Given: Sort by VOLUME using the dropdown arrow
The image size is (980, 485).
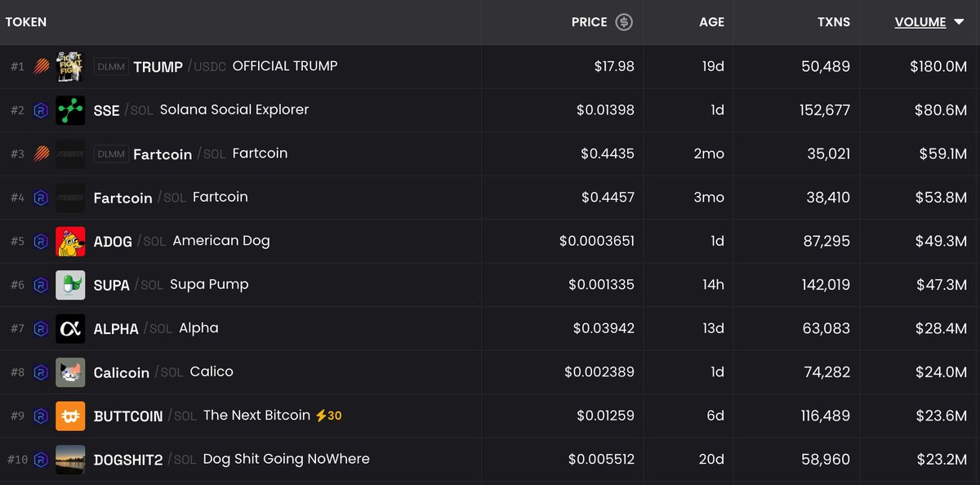Looking at the screenshot, I should (959, 23).
